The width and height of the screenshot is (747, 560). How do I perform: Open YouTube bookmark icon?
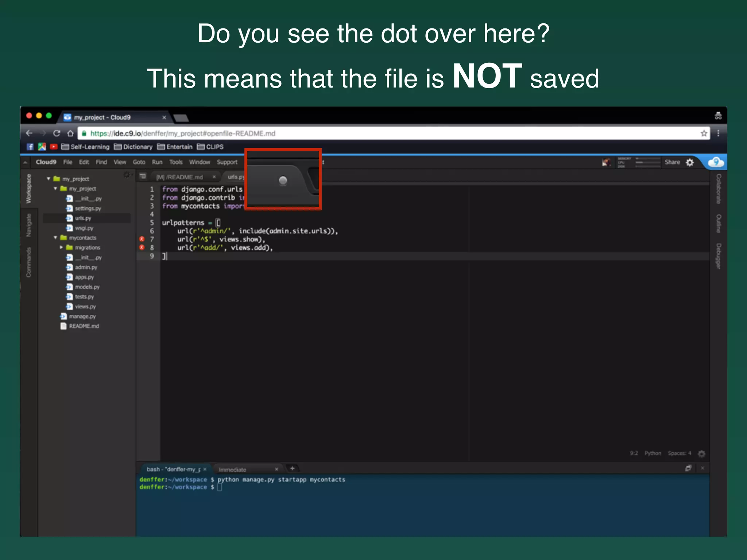click(x=54, y=147)
